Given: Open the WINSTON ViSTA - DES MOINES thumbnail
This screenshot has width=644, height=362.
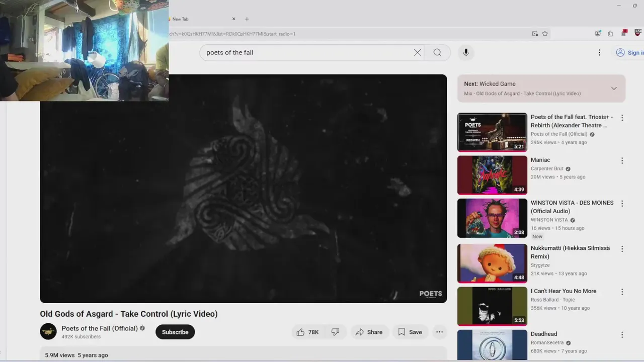Looking at the screenshot, I should pos(492,218).
